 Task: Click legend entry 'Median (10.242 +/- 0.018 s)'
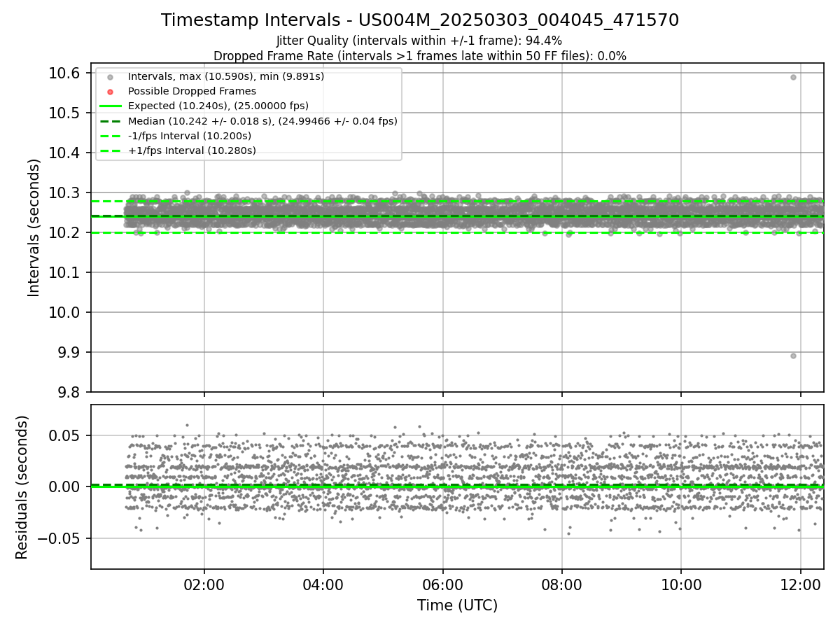(262, 121)
